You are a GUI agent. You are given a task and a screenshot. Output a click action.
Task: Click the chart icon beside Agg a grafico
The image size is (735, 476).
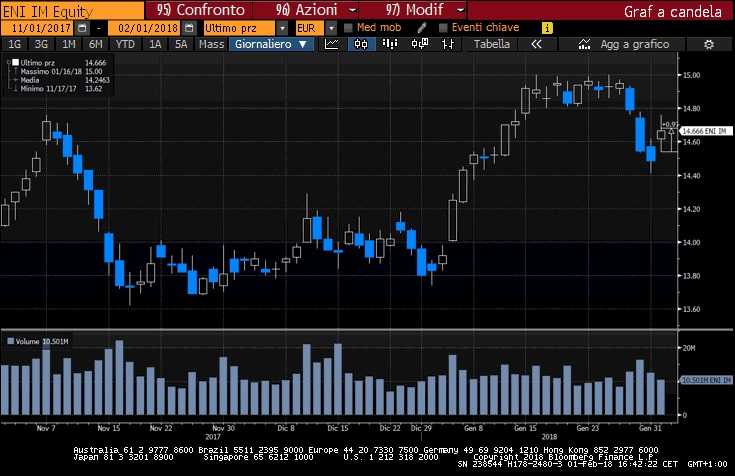584,44
